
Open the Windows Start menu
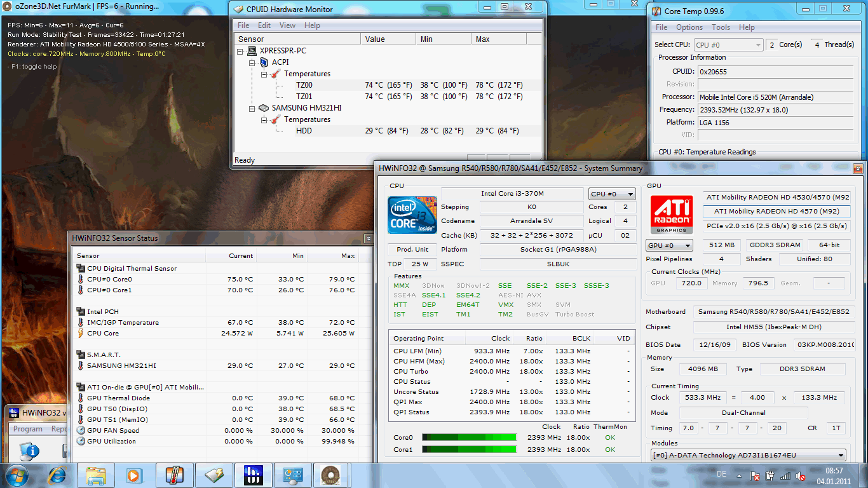17,475
